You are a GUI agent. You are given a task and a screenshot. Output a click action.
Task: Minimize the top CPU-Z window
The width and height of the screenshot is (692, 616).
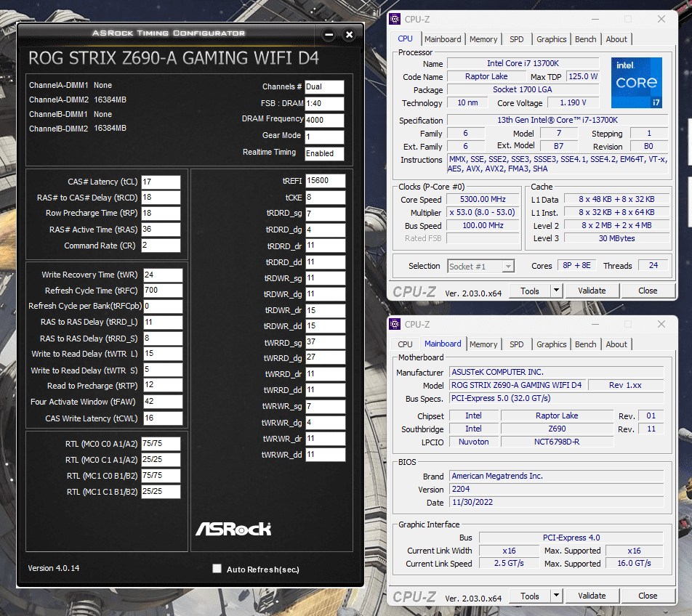(x=595, y=19)
